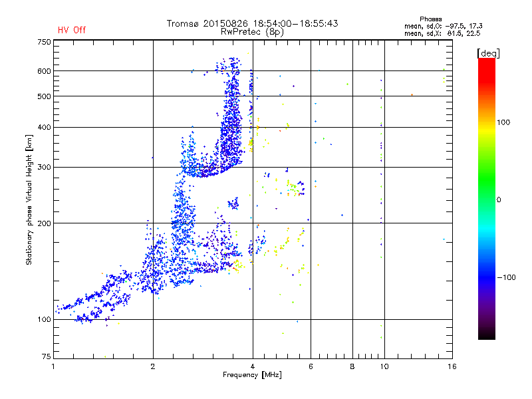532x399 pixels.
Task: Select the plot title 'Tromsø 20150826 18:54:00-18:55:43'
Action: click(x=252, y=23)
